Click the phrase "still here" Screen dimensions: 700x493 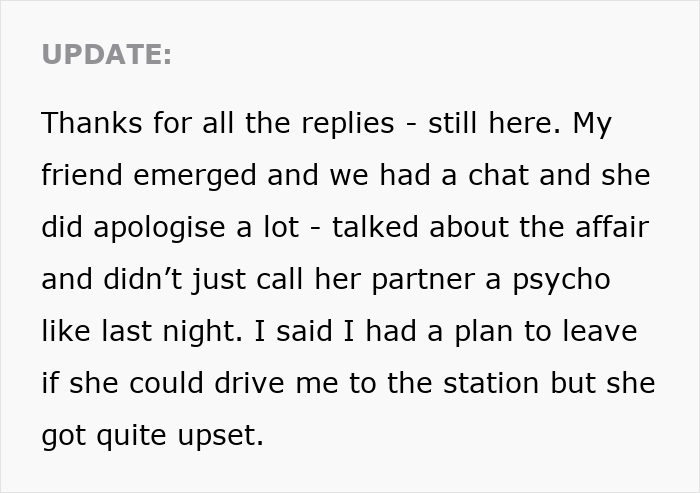pyautogui.click(x=487, y=124)
